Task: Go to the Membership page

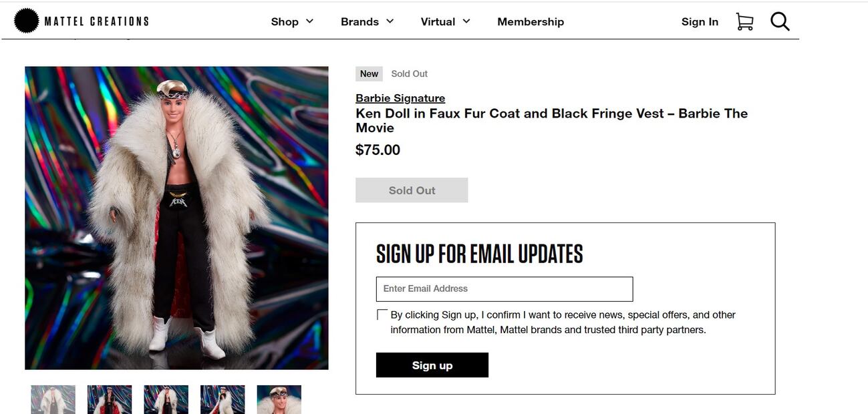Action: (x=531, y=21)
